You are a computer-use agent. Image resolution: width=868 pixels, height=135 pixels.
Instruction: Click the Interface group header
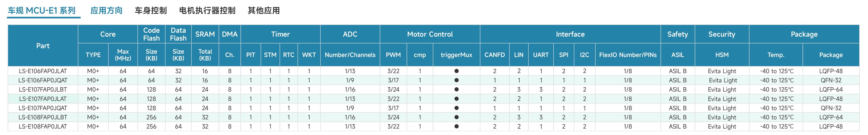point(570,34)
